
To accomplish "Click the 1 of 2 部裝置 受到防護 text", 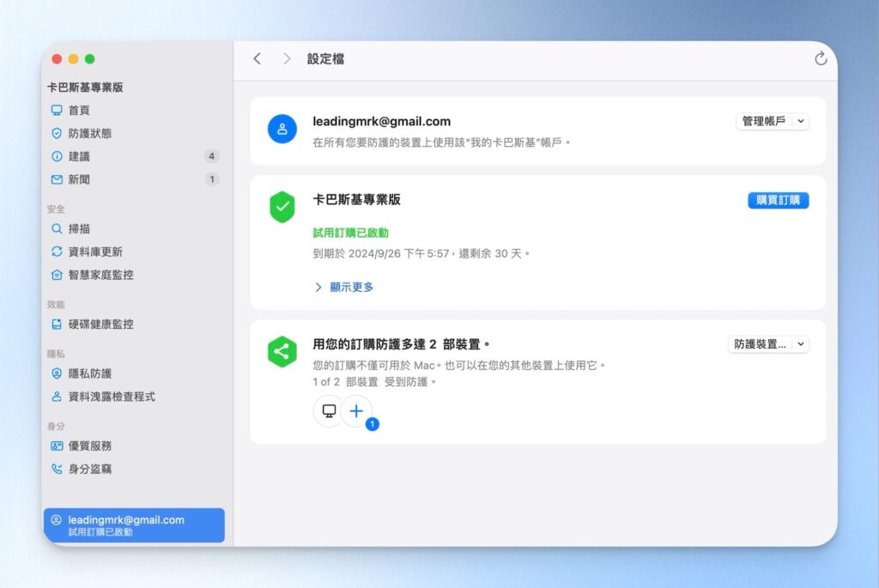I will click(374, 382).
